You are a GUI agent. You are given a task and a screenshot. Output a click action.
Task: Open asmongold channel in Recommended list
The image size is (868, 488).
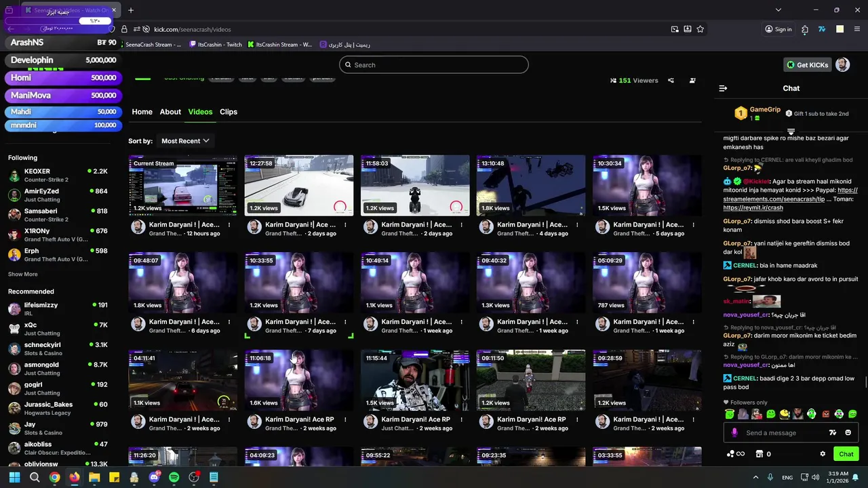click(x=58, y=369)
